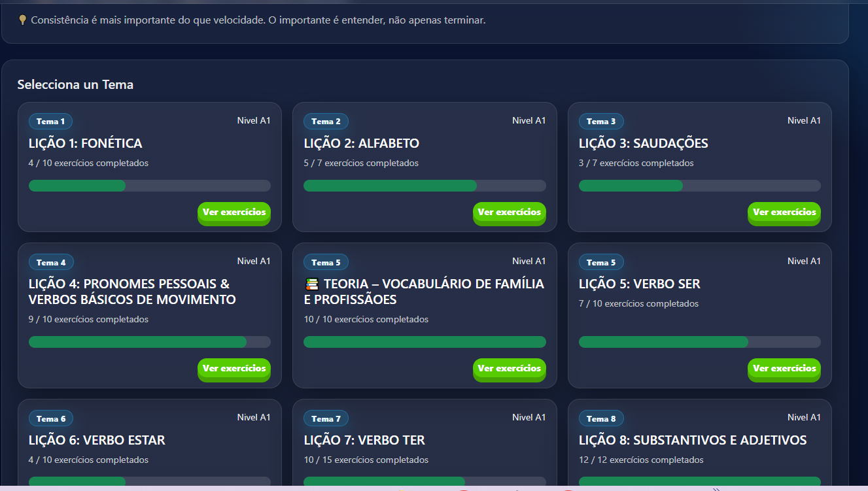Click the title LIÇÃO 7: VERBO TER
Screen dimensions: 868x491
(364, 440)
